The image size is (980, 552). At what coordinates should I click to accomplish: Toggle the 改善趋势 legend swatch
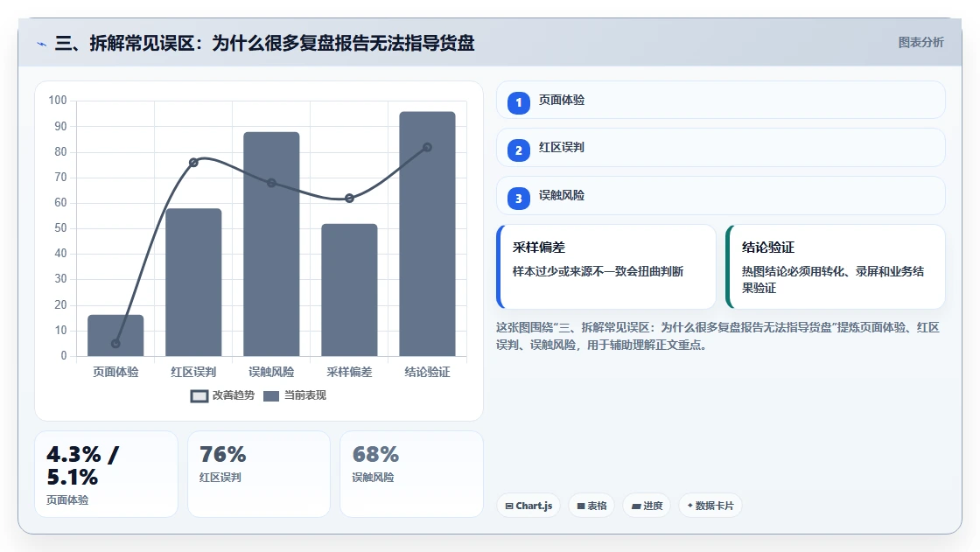pos(199,395)
